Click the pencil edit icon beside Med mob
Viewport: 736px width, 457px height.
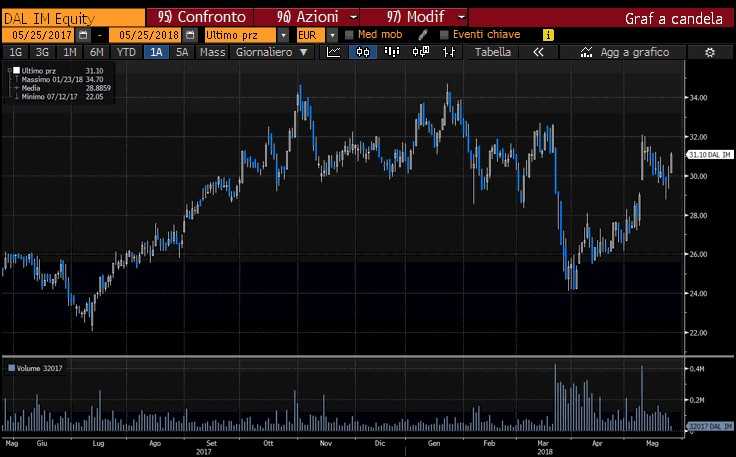point(422,34)
